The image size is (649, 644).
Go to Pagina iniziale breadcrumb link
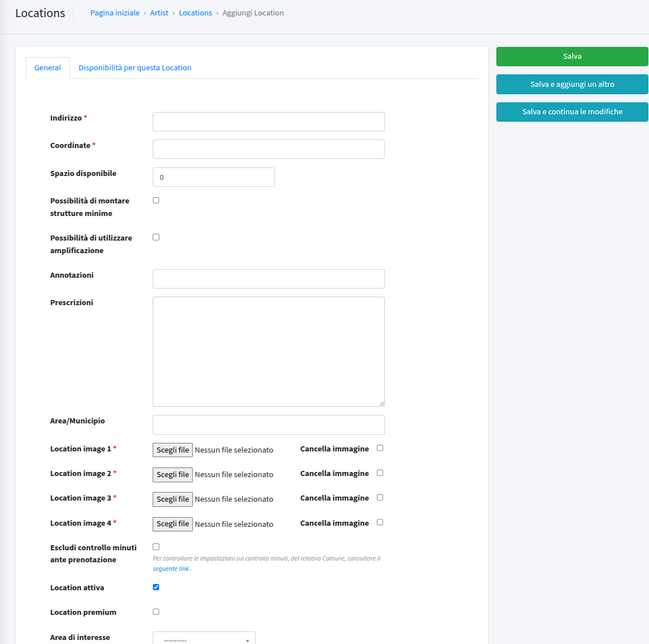coord(115,13)
